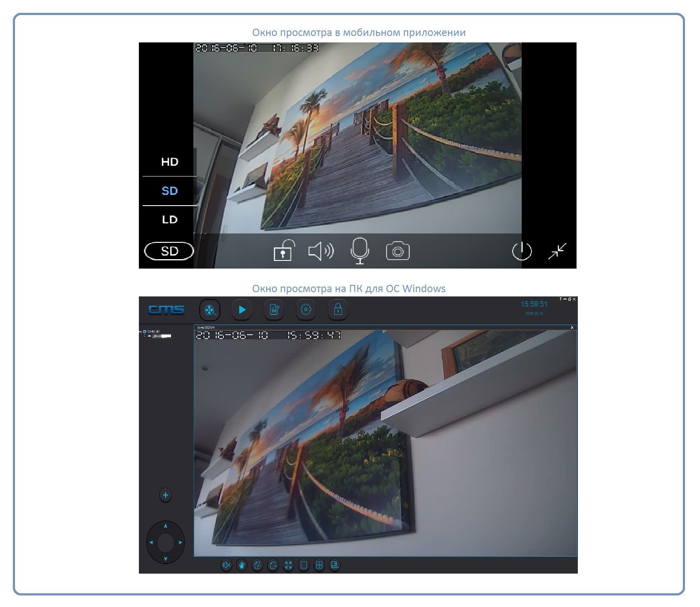Toggle the unlock padlock in mobile view
The height and width of the screenshot is (607, 700).
284,251
